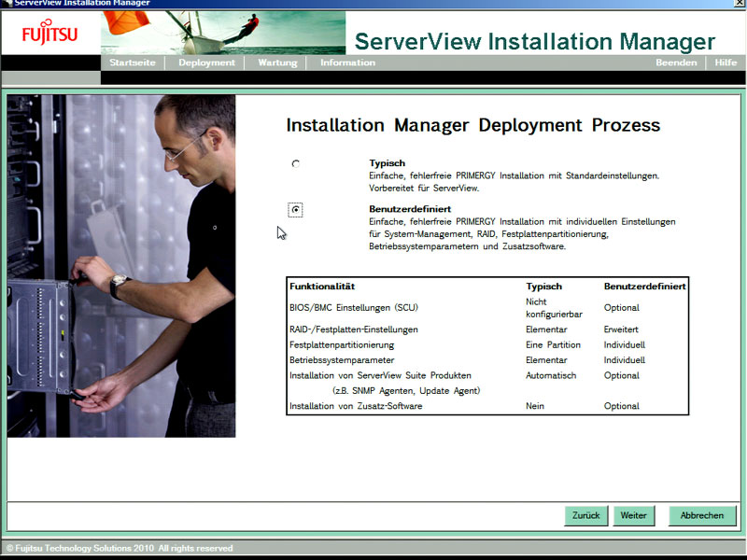Close the ServerView Installation Manager window
The image size is (747, 560).
point(739,3)
